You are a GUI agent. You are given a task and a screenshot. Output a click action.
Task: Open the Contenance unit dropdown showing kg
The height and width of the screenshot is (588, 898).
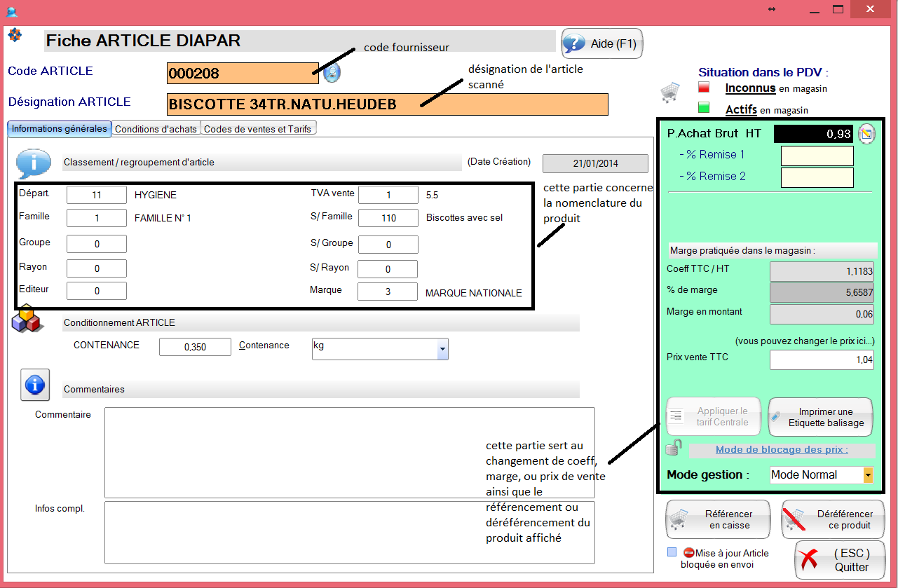(x=442, y=348)
